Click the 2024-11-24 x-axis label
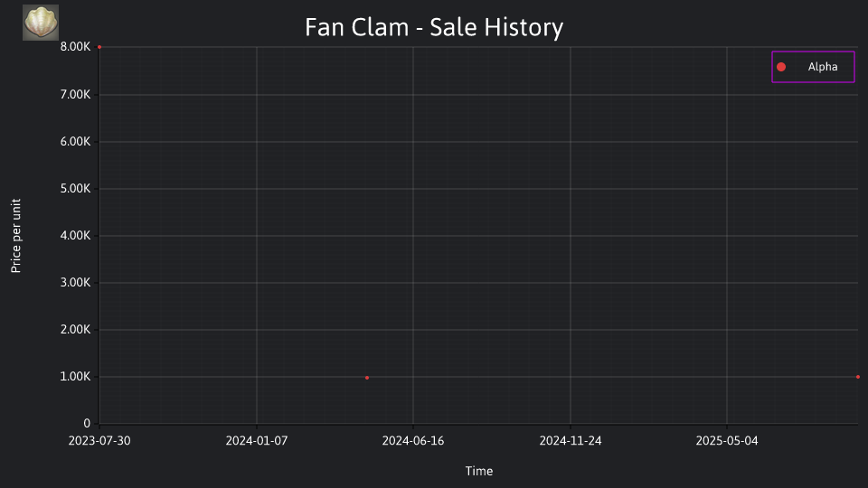 tap(571, 441)
